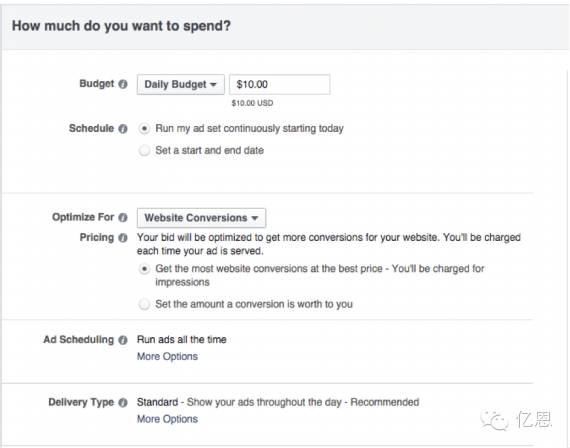The image size is (570, 448).
Task: Click the info icon beside Budget
Action: [x=123, y=84]
